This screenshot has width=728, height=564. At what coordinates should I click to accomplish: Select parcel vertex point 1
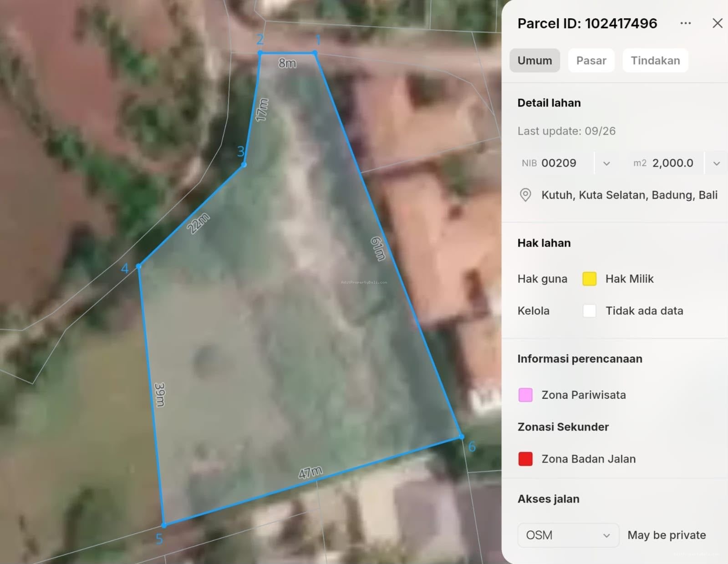click(315, 53)
